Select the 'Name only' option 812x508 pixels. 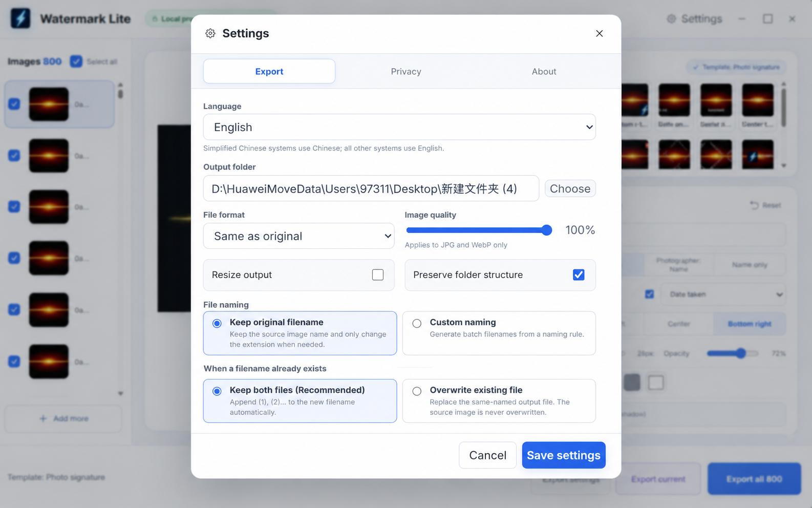750,265
